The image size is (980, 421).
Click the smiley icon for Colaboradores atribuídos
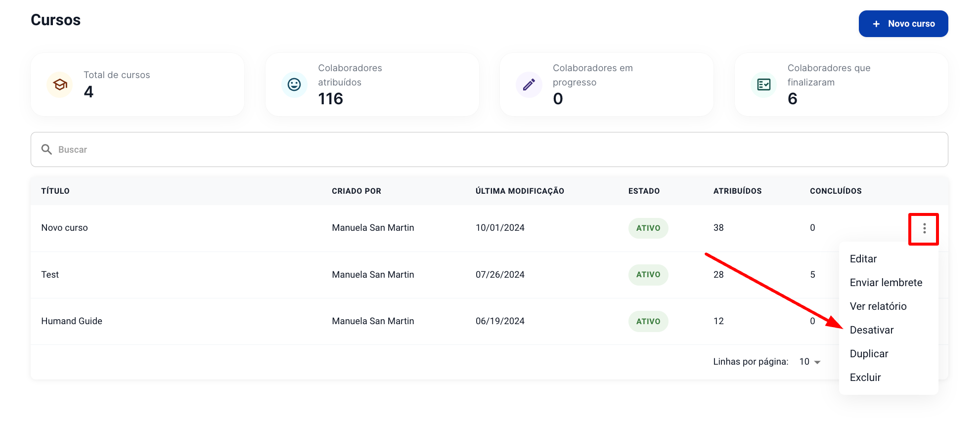click(294, 84)
